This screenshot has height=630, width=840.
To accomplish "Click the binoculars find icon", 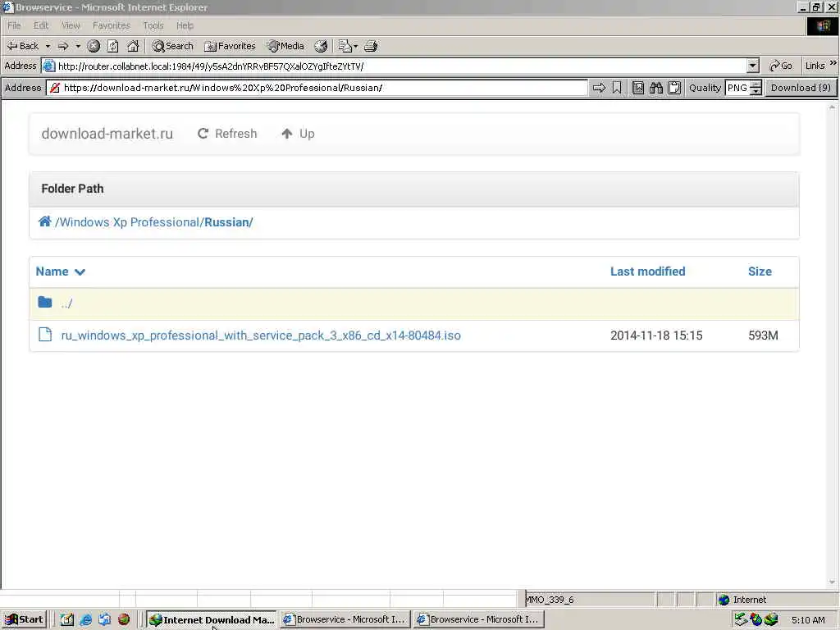I will (656, 88).
